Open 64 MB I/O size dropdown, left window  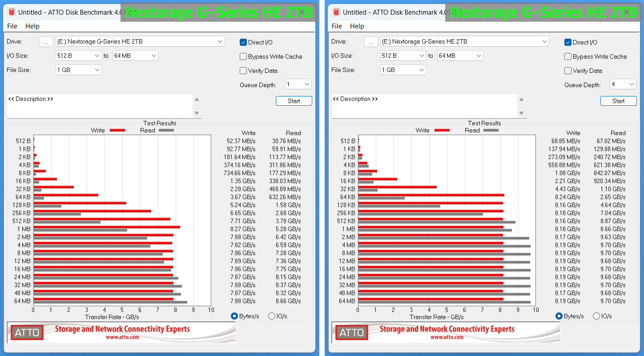click(135, 56)
